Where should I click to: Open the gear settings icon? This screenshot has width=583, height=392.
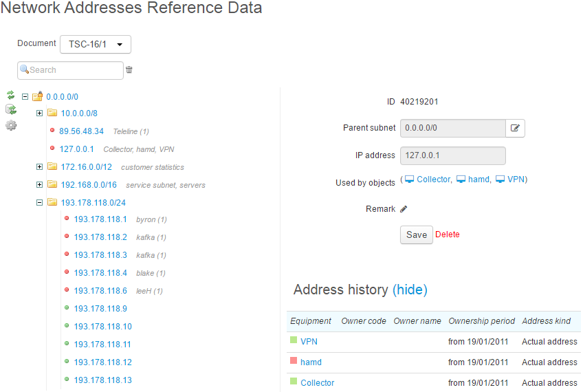(11, 125)
